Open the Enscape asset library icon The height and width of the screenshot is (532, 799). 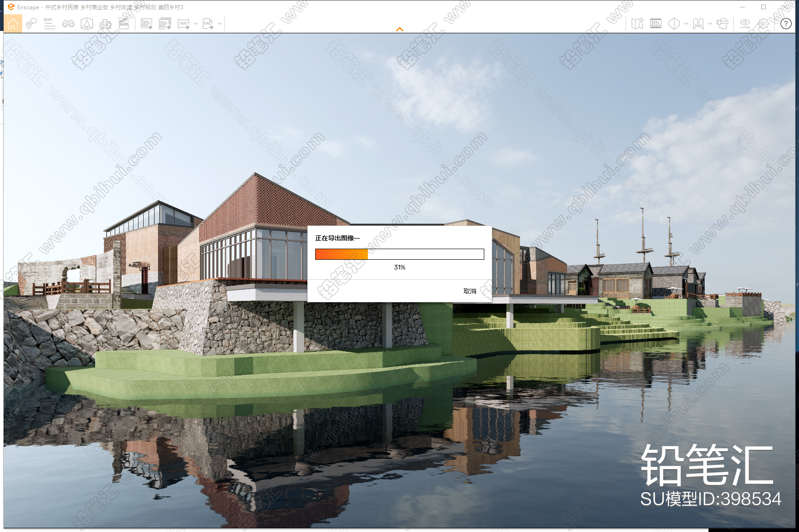[x=87, y=24]
